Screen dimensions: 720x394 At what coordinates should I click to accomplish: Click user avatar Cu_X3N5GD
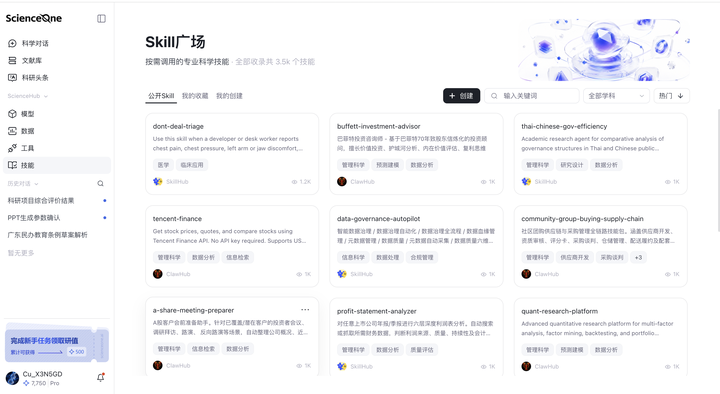pos(12,378)
